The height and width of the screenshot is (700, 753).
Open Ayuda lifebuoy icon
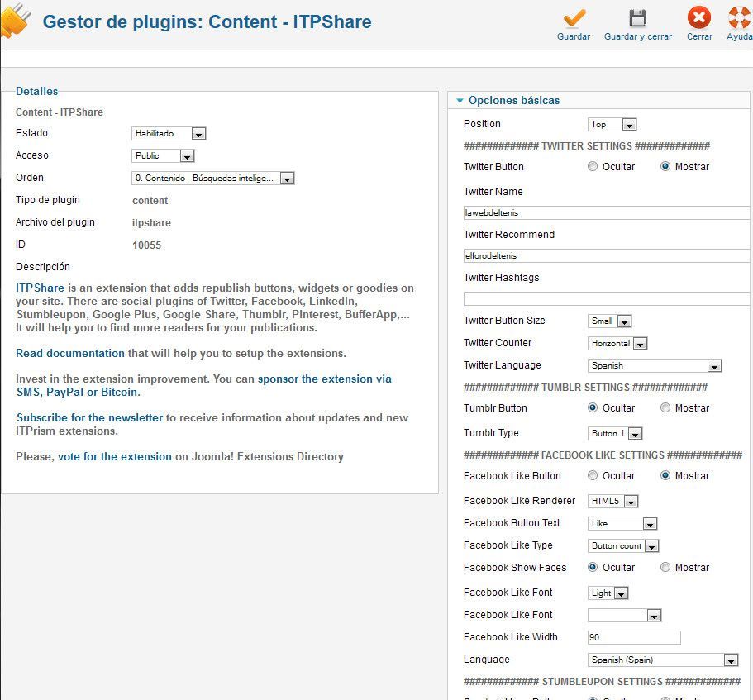(x=740, y=17)
